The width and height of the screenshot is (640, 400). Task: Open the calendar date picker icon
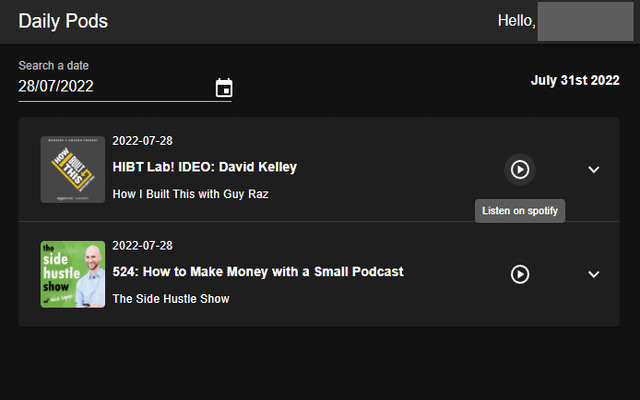(224, 87)
